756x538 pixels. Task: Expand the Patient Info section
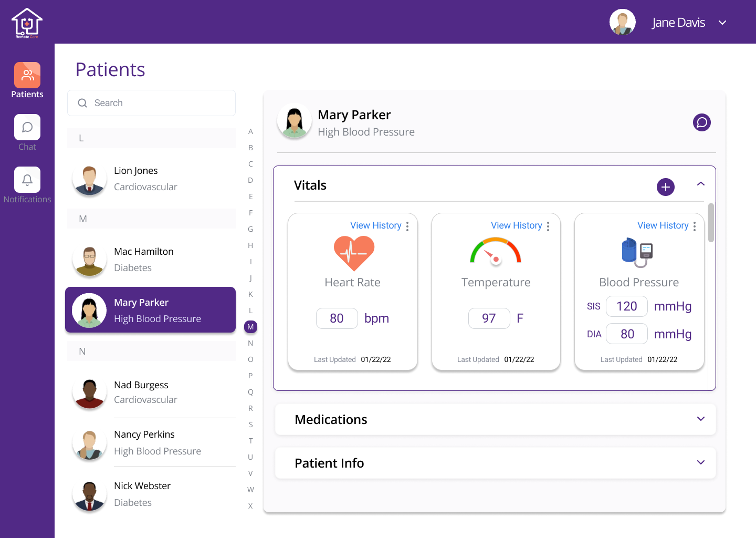point(700,462)
